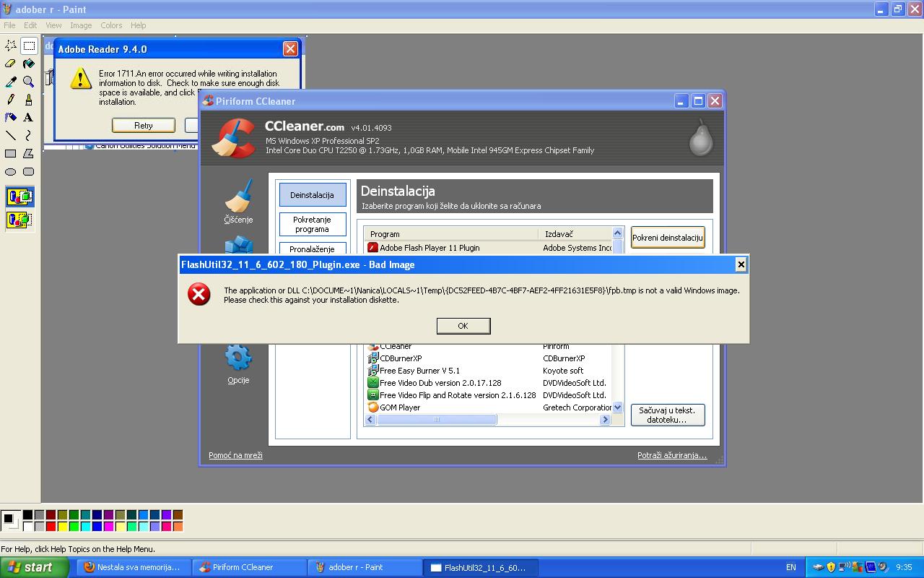924x578 pixels.
Task: Open Paint's View menu
Action: click(53, 25)
